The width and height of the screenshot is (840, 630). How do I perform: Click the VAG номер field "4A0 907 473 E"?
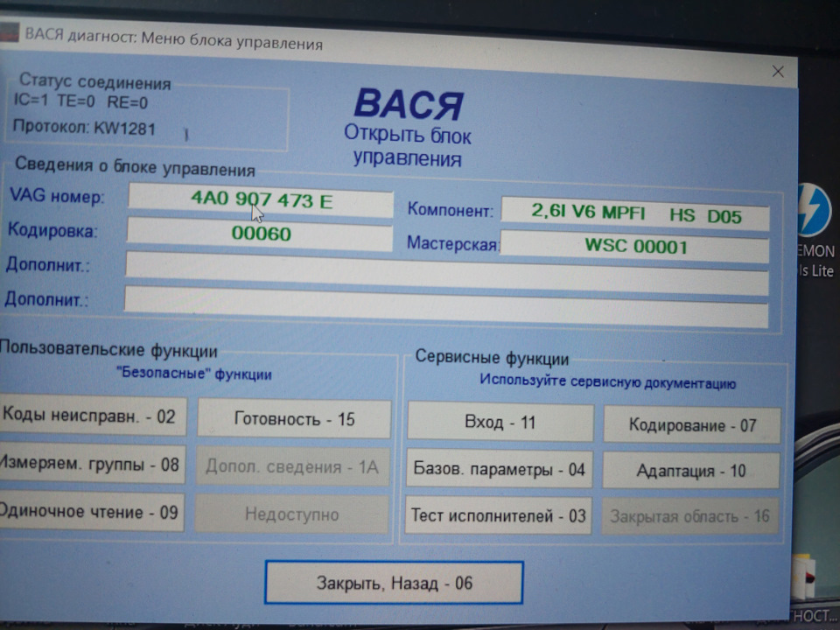261,200
